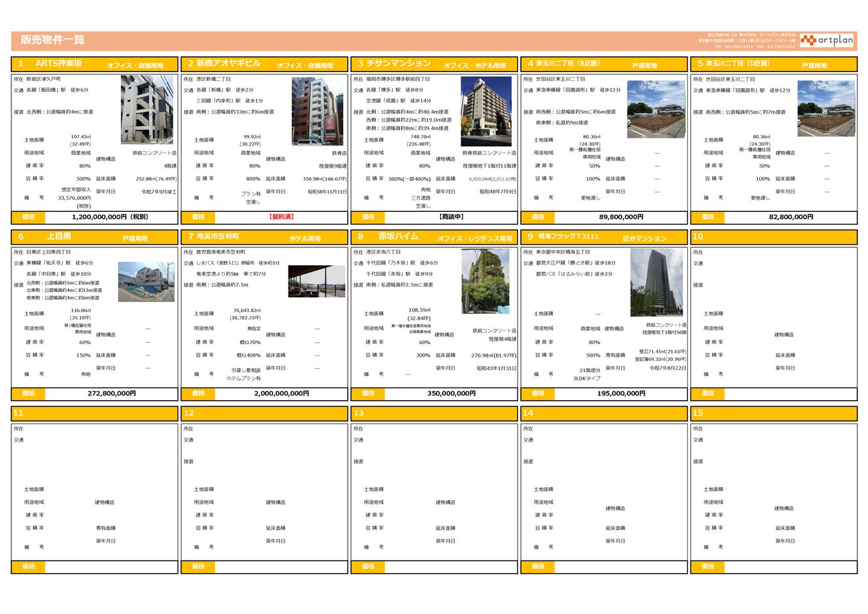View the 東玉川二丁目（B区画） land photo

[656, 109]
